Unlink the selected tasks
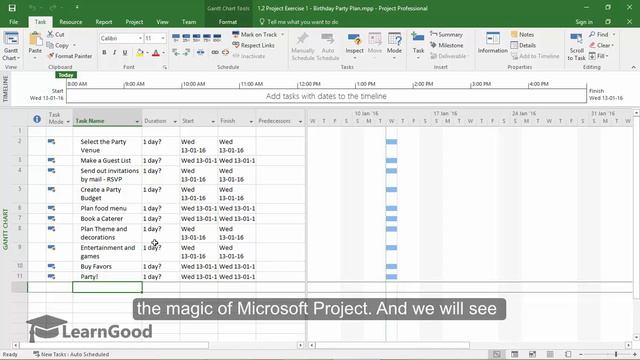 [225, 52]
